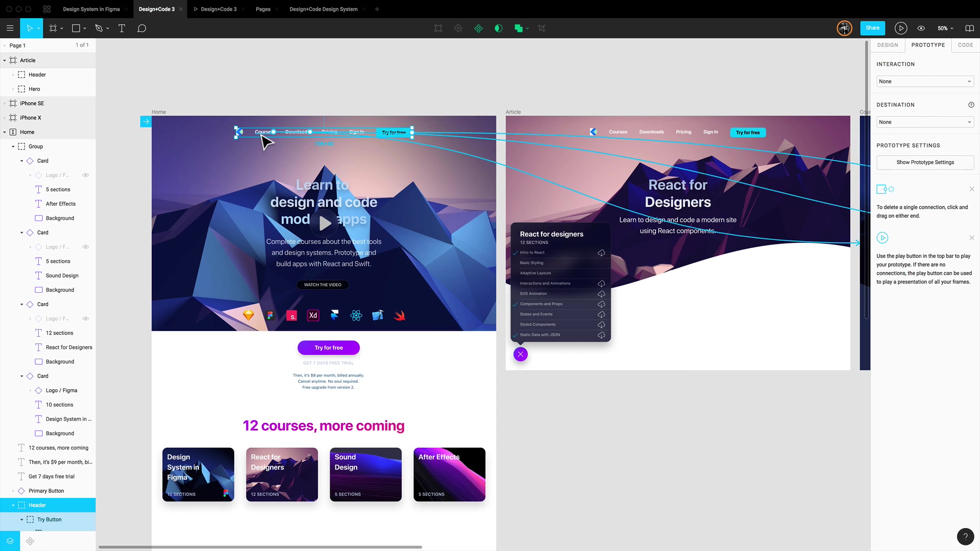Select the Hand/pan tool in toolbar
The height and width of the screenshot is (551, 980).
coord(38,28)
